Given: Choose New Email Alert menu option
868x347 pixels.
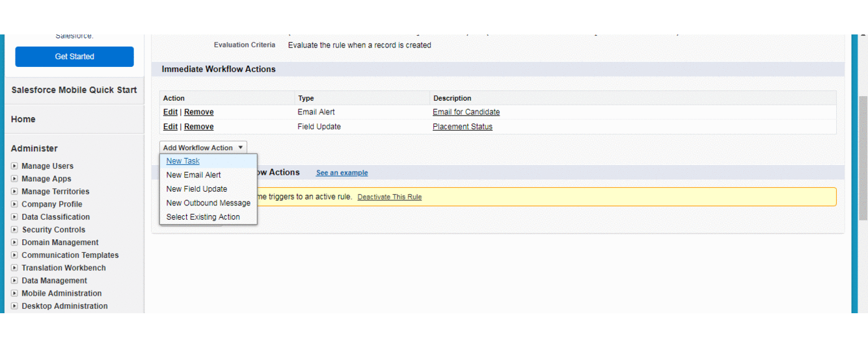Looking at the screenshot, I should (193, 175).
